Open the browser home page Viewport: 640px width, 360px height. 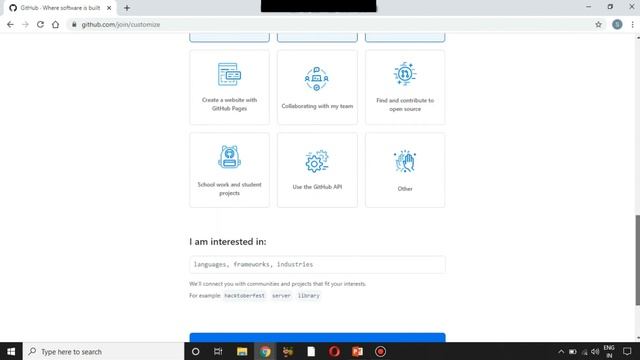point(56,24)
